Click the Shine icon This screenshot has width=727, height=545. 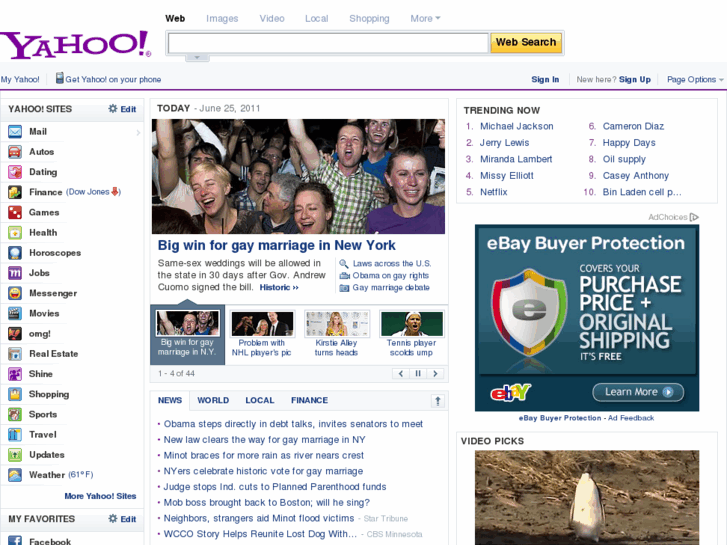15,374
